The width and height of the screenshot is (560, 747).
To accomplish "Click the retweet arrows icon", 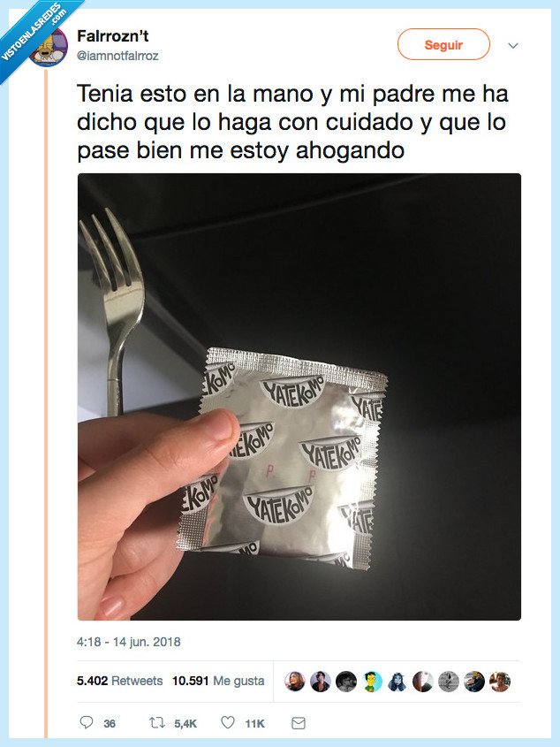I will 157,723.
